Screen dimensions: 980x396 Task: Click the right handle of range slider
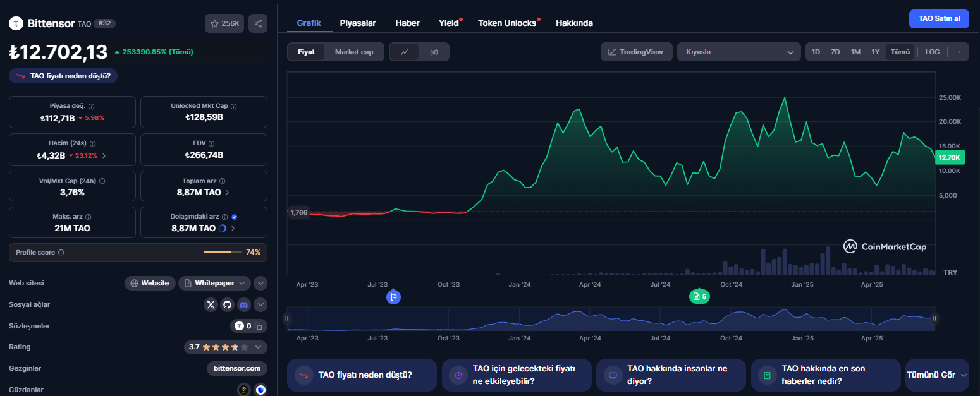[934, 319]
